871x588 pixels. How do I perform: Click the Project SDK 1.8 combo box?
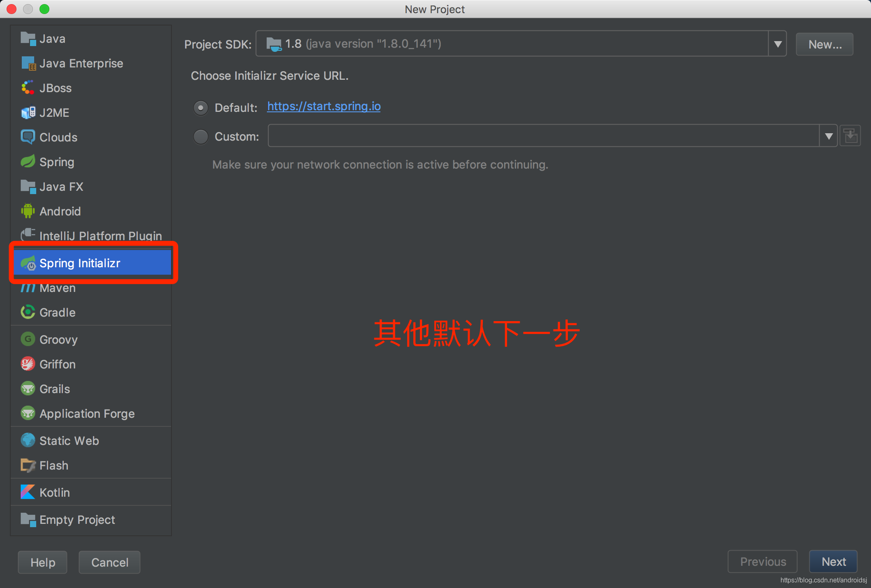coord(512,44)
